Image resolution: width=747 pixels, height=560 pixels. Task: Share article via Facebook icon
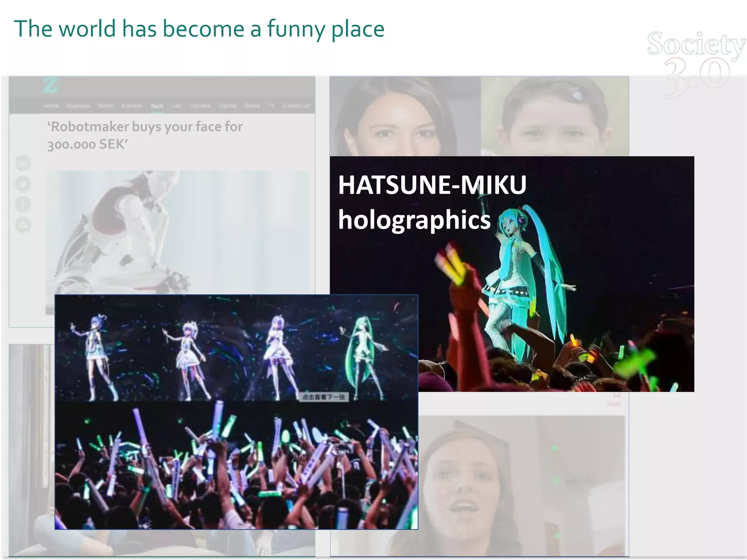point(23,204)
